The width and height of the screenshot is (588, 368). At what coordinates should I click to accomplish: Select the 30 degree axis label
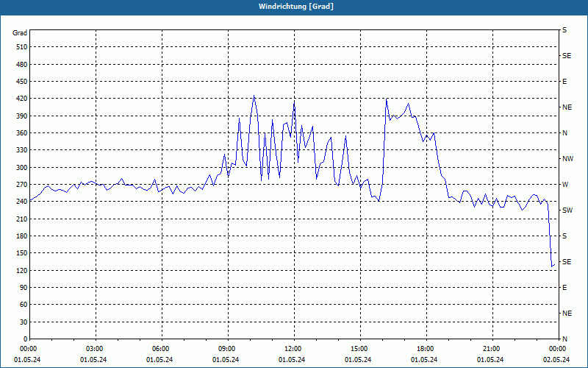point(23,322)
